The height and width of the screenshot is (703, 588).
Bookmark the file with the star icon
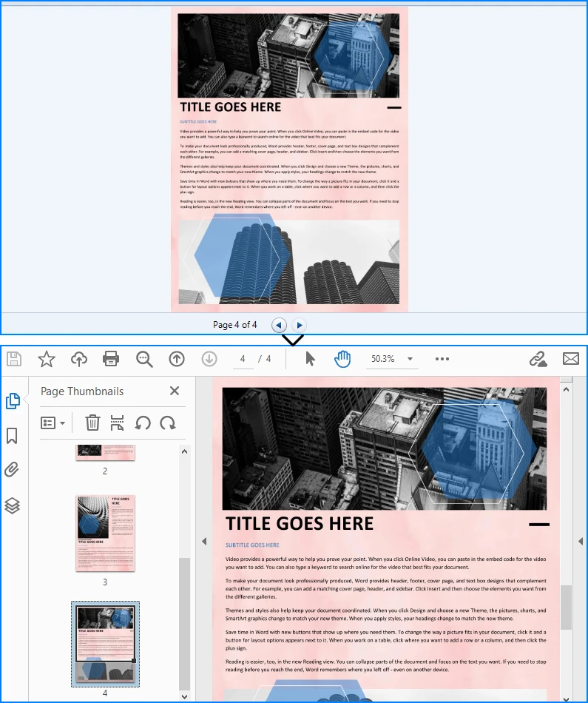pos(47,359)
